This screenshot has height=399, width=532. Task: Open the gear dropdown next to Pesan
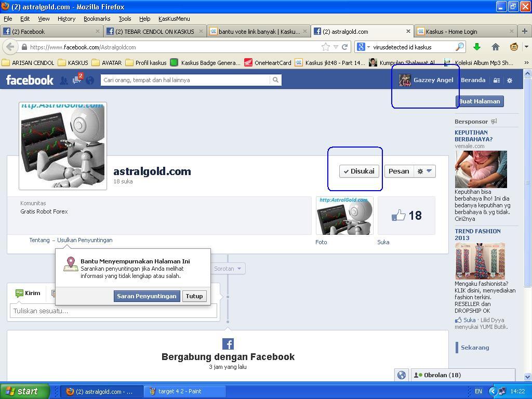[x=424, y=170]
